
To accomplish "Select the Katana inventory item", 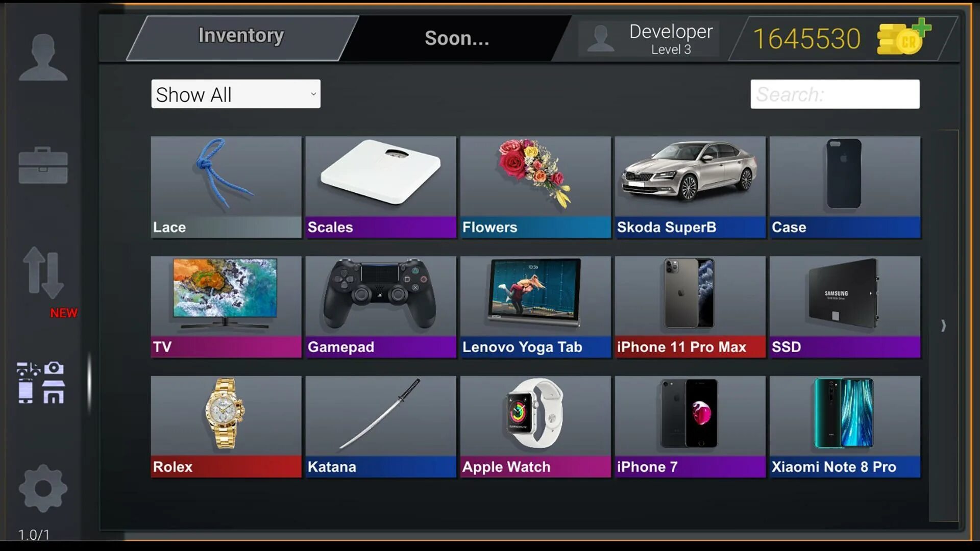I will 380,427.
